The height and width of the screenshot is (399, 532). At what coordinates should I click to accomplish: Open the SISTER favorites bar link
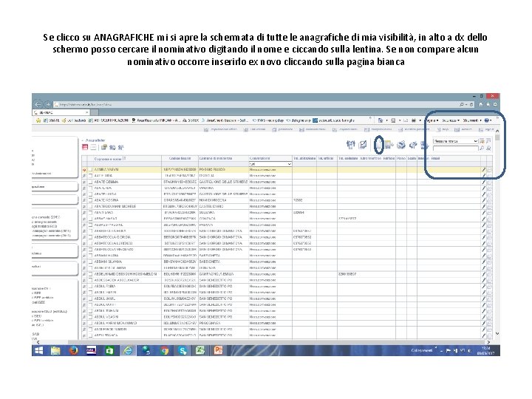click(191, 120)
